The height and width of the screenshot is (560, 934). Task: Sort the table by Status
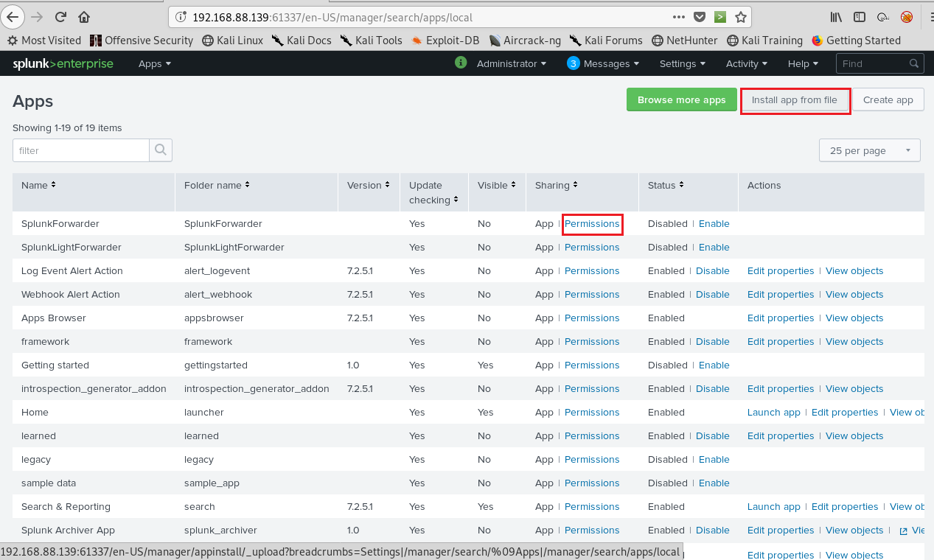[666, 185]
